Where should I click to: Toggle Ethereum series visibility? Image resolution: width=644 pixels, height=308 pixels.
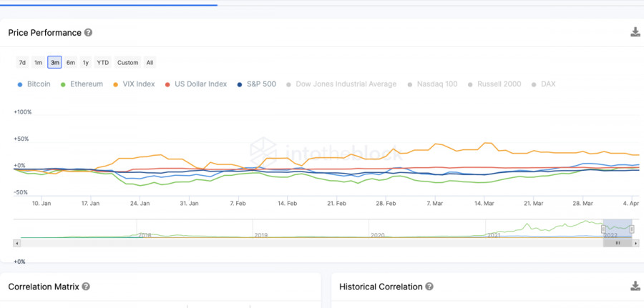tap(82, 84)
